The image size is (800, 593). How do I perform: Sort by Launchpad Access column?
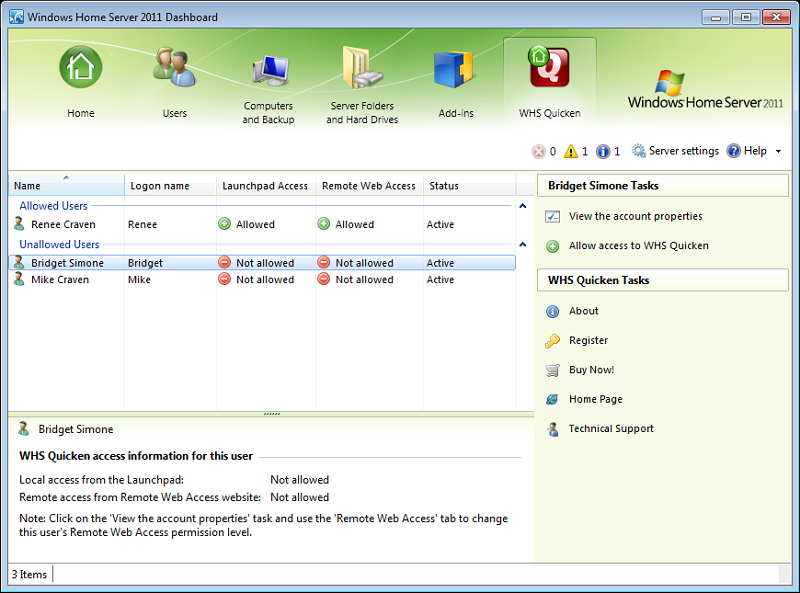266,186
